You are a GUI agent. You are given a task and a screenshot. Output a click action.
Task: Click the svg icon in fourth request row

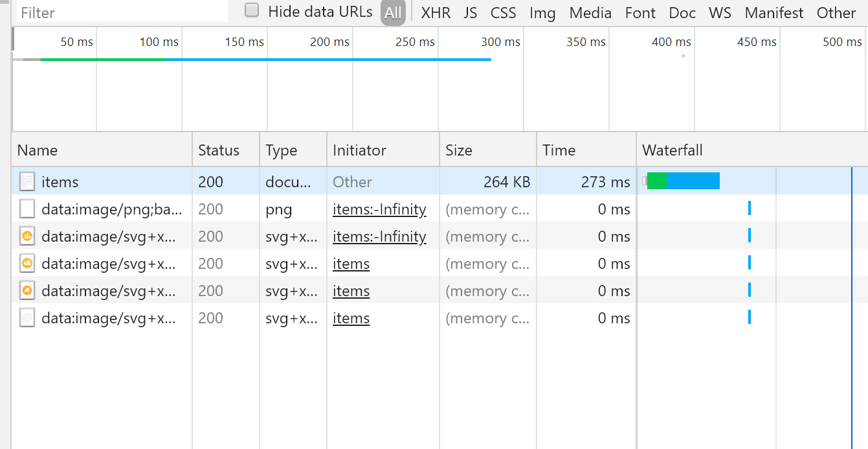27,264
